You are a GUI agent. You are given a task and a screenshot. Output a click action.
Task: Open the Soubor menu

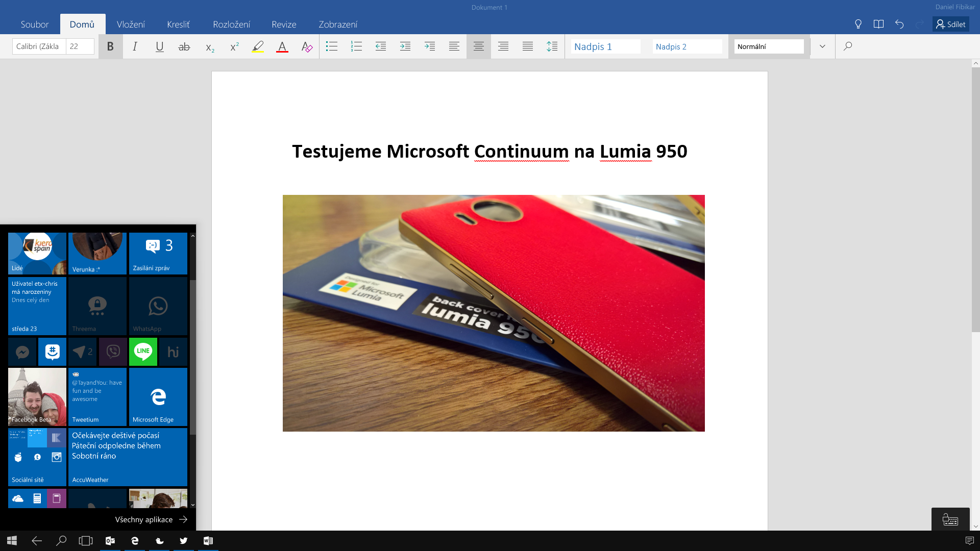[35, 24]
